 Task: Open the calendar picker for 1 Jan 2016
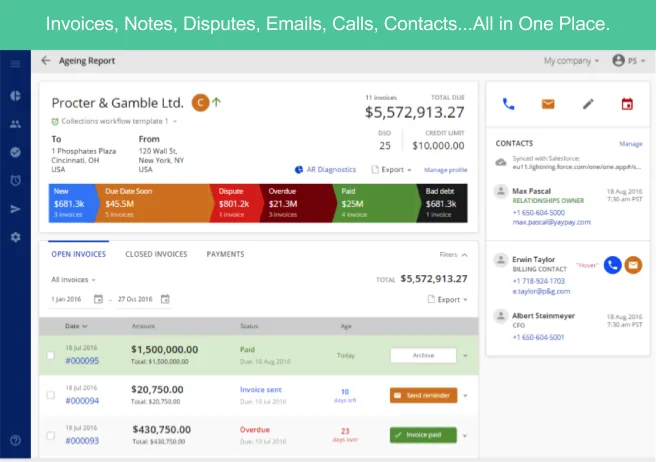point(98,299)
